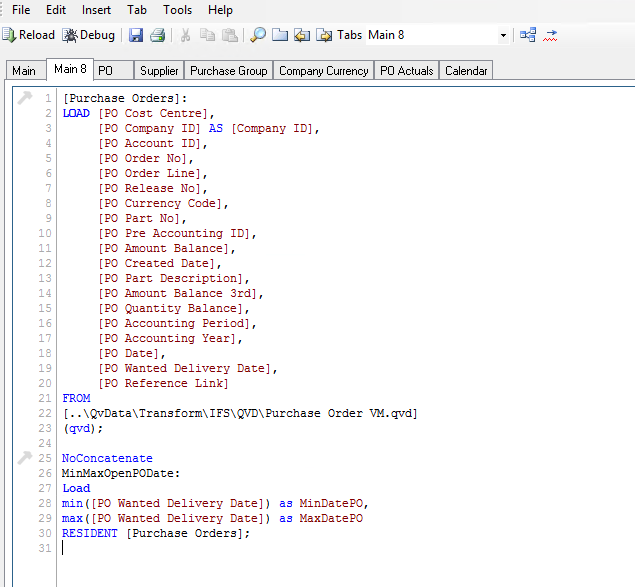Click [PO Currency Code] field text
The image size is (635, 587).
160,203
